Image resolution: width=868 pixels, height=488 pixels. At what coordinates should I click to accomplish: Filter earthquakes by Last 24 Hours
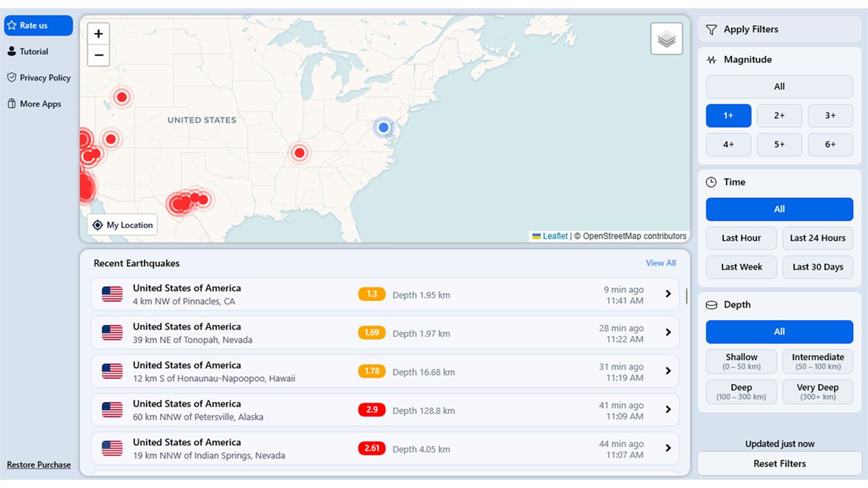(x=818, y=238)
